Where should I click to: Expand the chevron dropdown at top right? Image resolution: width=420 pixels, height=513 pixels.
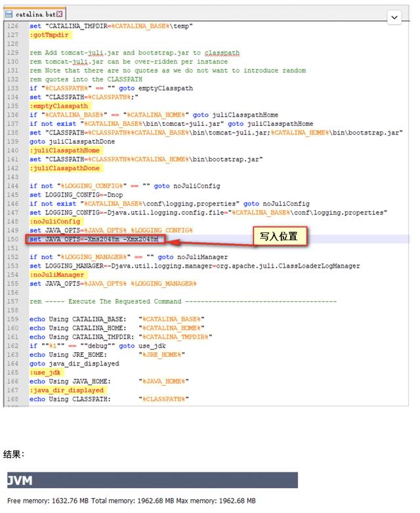tap(394, 17)
